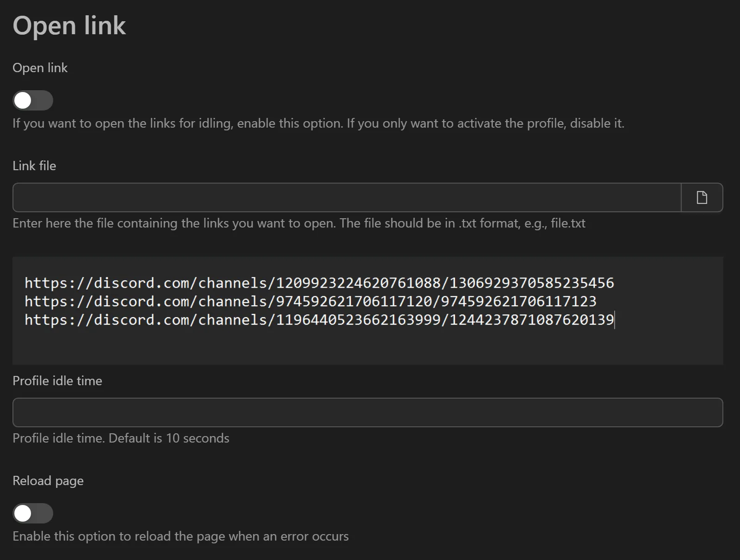Image resolution: width=740 pixels, height=560 pixels.
Task: Click the Profile idle time label
Action: 57,381
